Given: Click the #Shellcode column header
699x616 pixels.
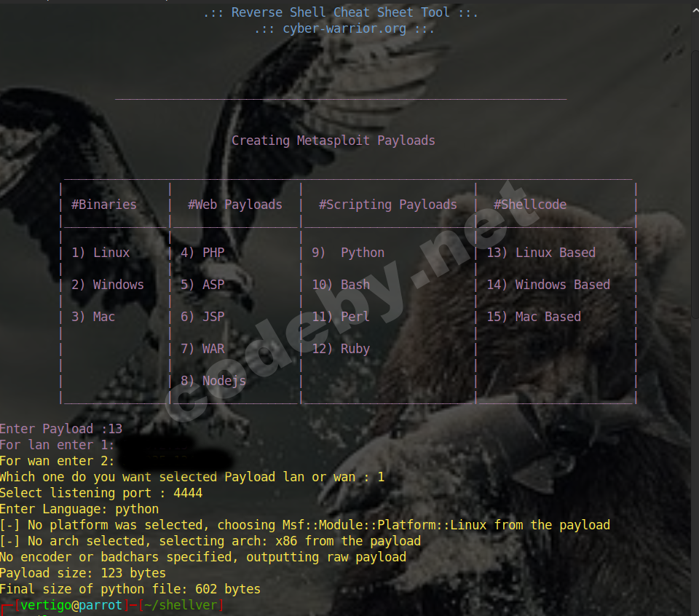Looking at the screenshot, I should 530,205.
